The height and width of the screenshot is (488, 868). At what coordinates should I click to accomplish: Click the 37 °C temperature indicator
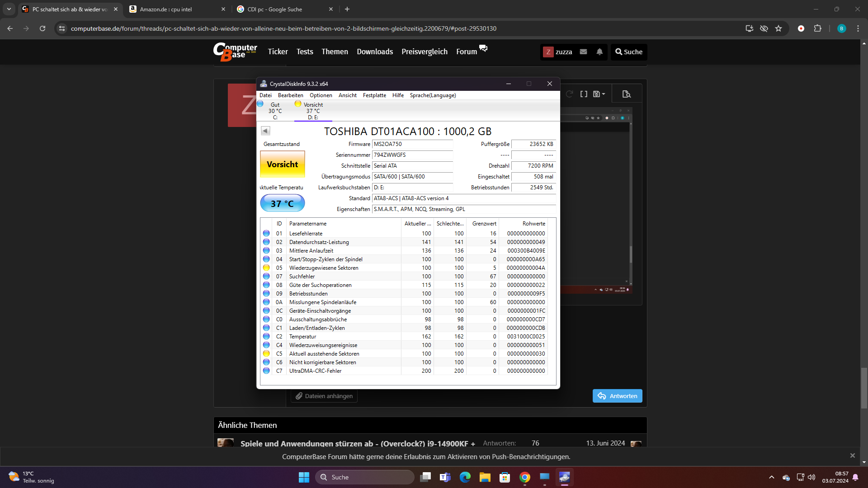(282, 203)
